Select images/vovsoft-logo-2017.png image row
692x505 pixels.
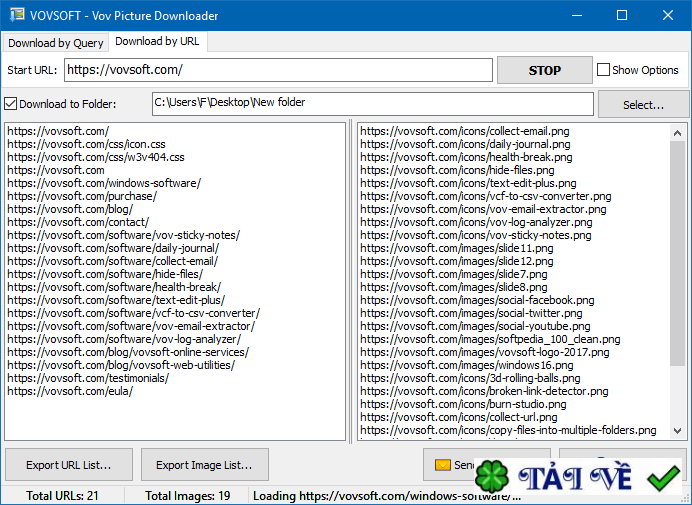tap(485, 352)
